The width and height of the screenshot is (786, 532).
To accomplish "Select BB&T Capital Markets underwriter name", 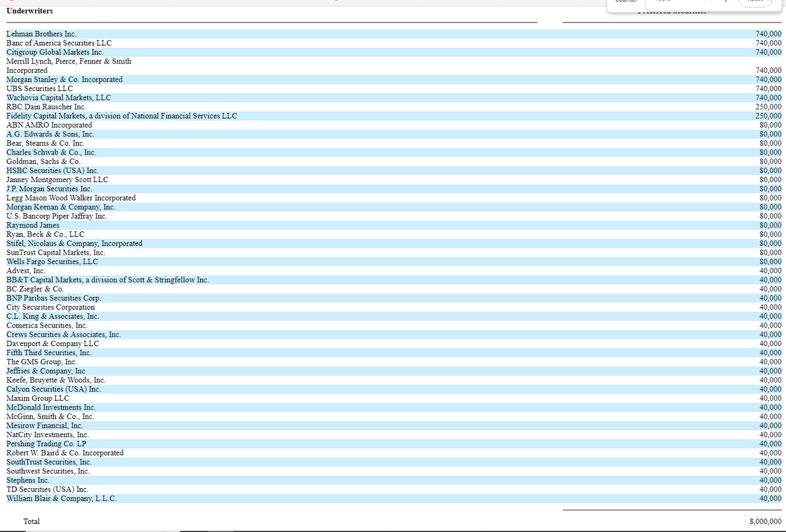I will click(x=107, y=280).
